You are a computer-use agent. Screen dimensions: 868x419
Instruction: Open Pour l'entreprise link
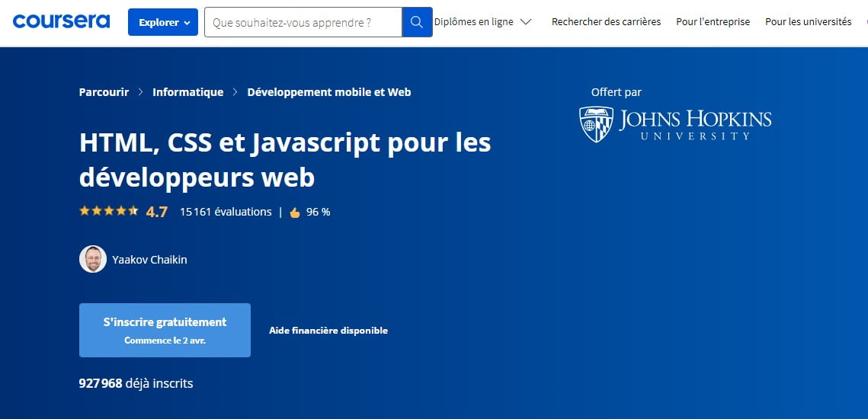tap(713, 21)
